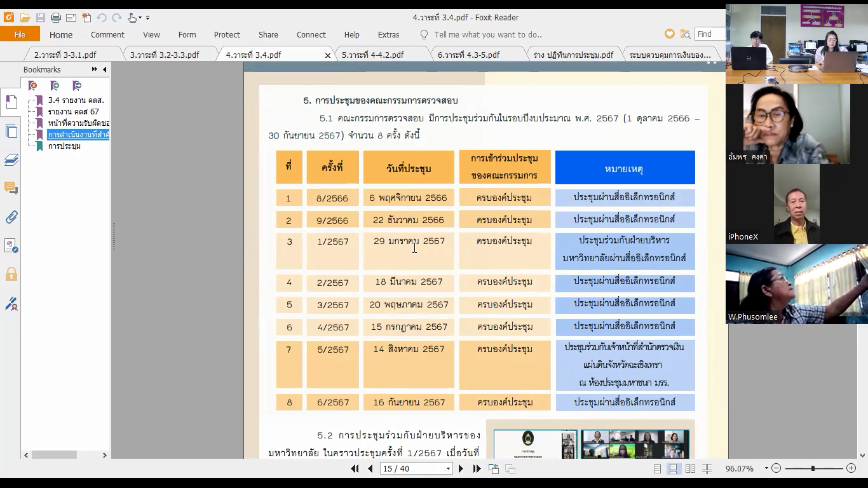Screen dimensions: 868x488
Task: Select bookmark การประชุม
Action: [x=64, y=146]
